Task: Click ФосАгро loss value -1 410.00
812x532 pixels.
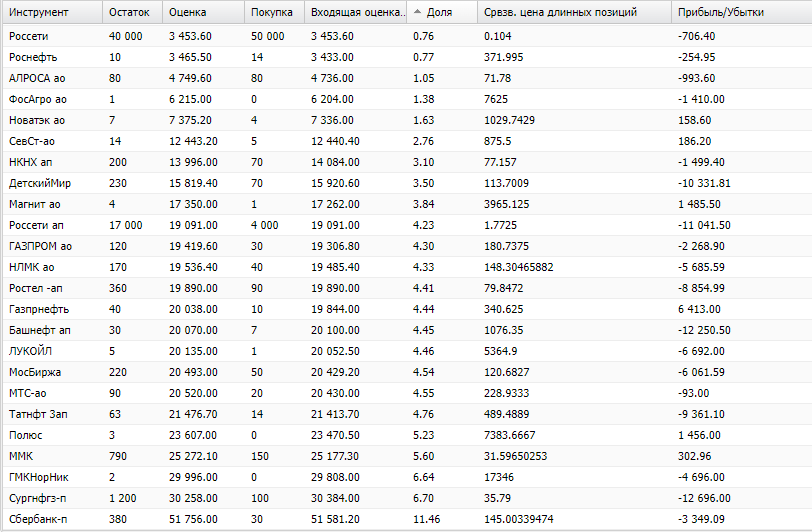Action: [x=701, y=99]
